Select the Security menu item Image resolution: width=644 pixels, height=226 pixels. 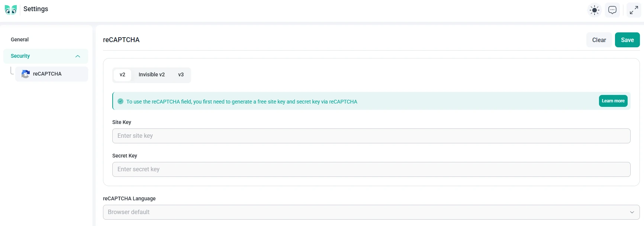[46, 56]
